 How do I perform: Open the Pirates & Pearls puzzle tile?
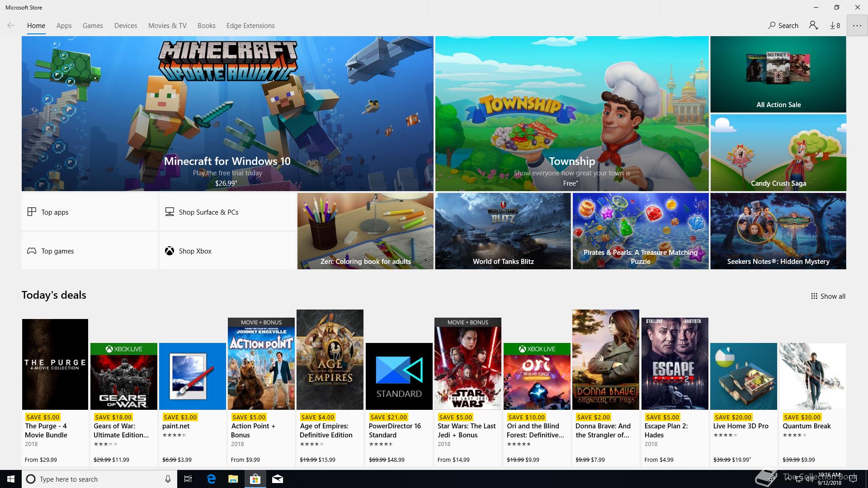click(641, 231)
